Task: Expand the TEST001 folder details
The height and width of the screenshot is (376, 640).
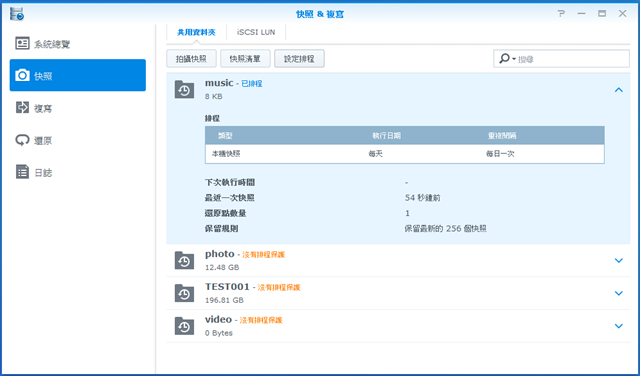Action: pos(618,293)
